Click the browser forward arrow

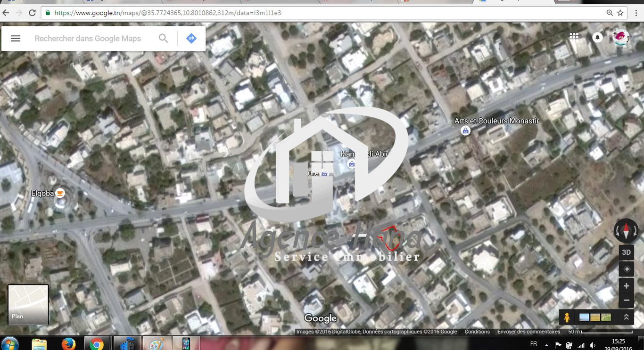click(x=19, y=13)
